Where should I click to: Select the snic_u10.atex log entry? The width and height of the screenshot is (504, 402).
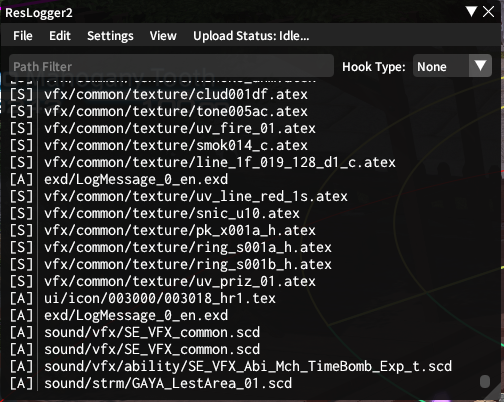(171, 214)
